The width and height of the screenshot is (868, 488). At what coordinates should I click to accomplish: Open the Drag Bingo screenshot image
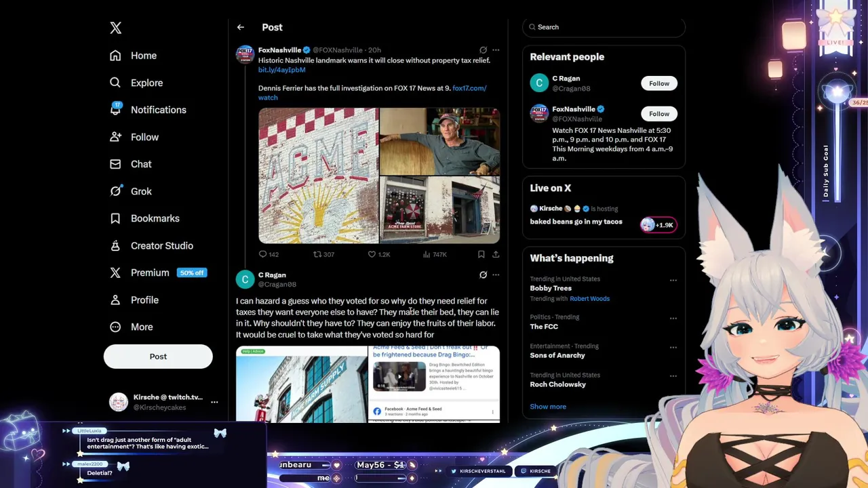tap(434, 384)
